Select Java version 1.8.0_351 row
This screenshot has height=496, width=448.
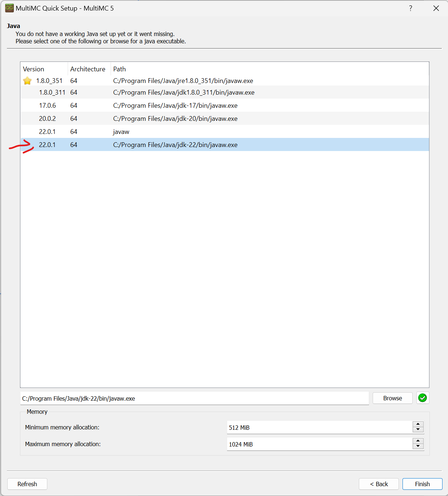(225, 81)
